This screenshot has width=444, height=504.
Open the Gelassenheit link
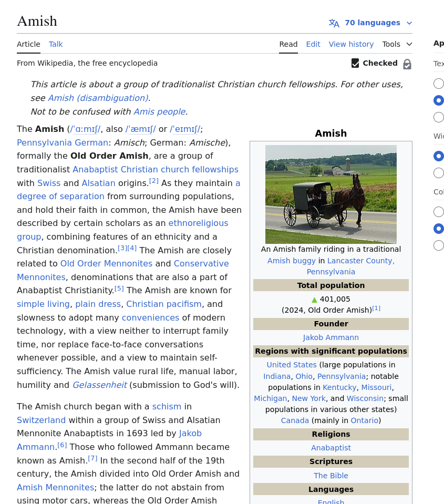100,385
